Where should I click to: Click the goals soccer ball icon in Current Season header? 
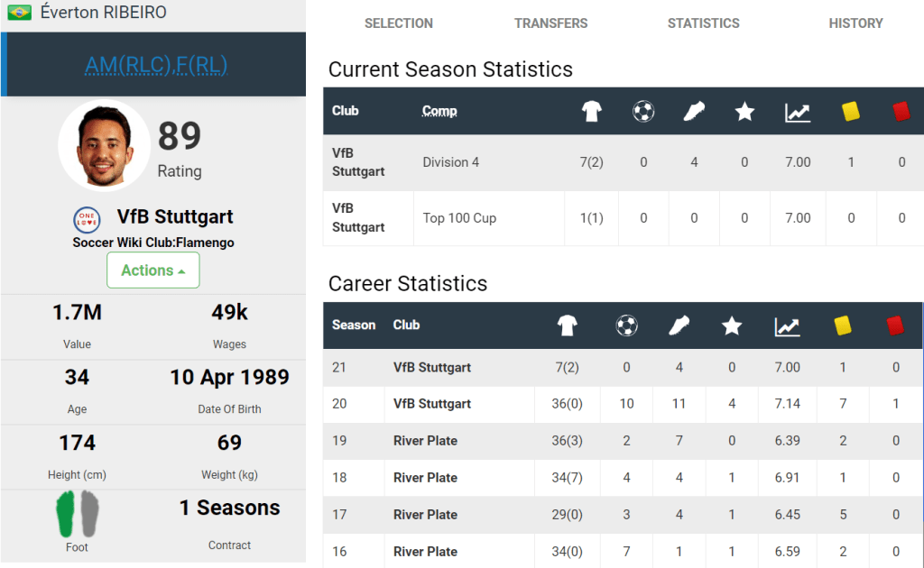pos(643,112)
